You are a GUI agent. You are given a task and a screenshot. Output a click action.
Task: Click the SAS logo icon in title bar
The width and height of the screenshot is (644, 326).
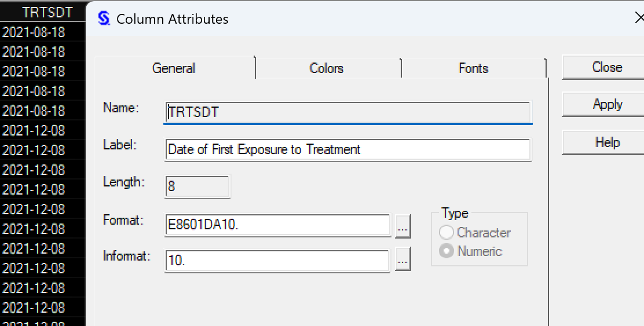[x=104, y=19]
